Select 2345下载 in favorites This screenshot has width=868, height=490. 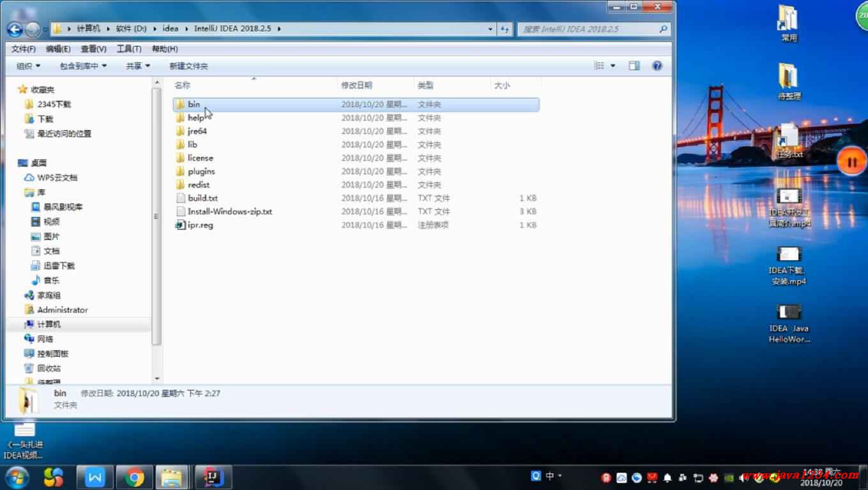tap(54, 104)
